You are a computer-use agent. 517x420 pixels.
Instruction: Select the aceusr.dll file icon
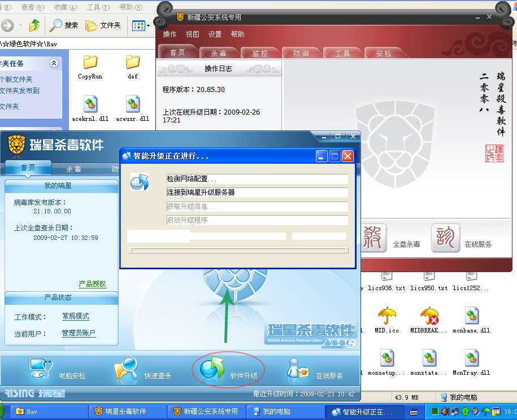(133, 104)
